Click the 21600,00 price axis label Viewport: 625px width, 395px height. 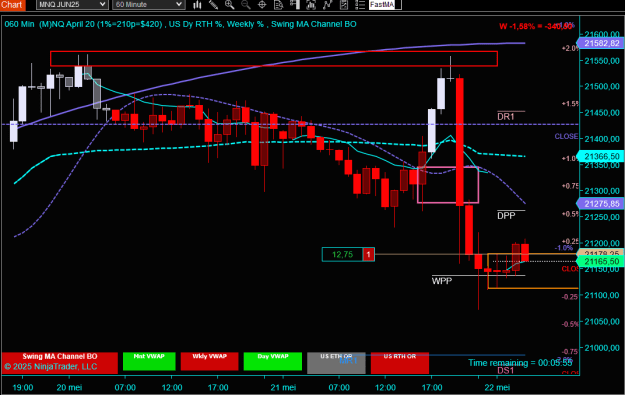click(x=602, y=34)
